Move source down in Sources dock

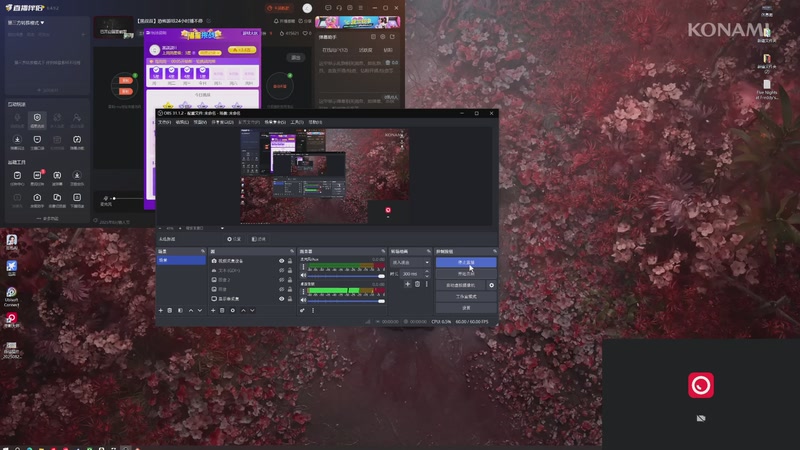tap(253, 310)
